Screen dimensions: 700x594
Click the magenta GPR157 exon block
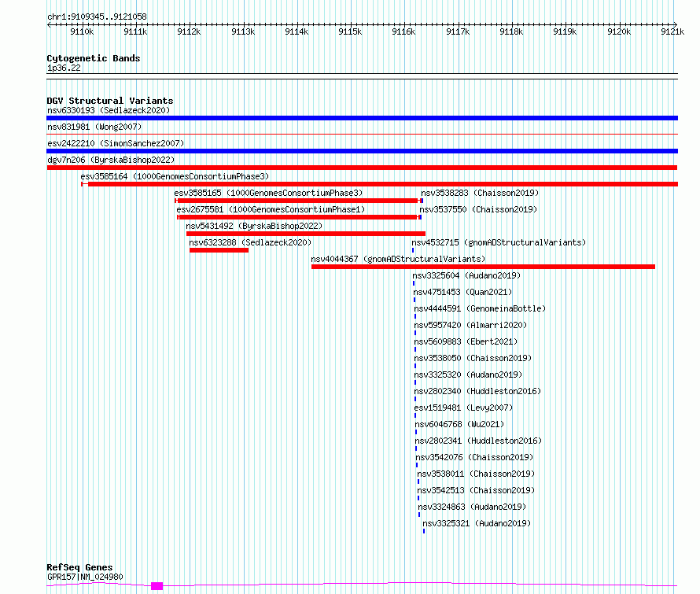(157, 586)
